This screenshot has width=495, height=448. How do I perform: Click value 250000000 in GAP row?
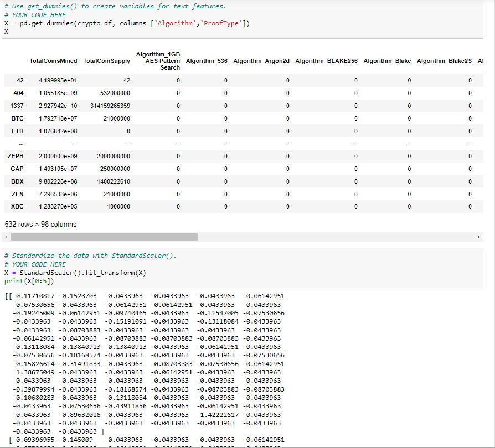[115, 169]
